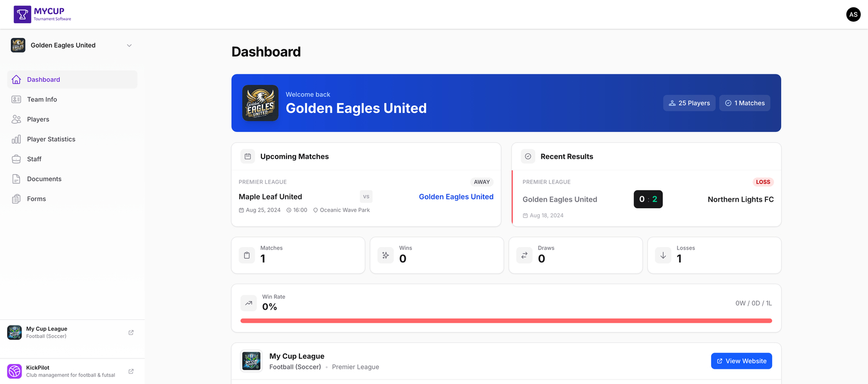
Task: Click Premier League label in league card
Action: coord(355,367)
